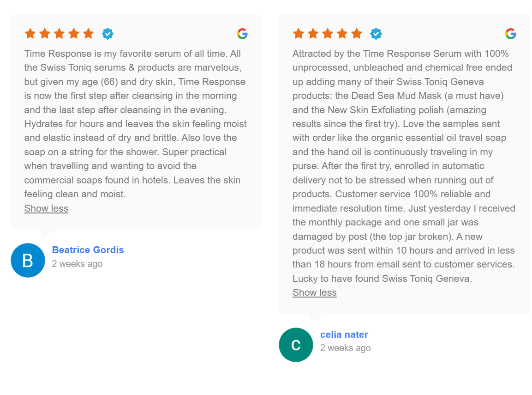The width and height of the screenshot is (532, 395).
Task: Click the green C avatar circle
Action: (296, 345)
